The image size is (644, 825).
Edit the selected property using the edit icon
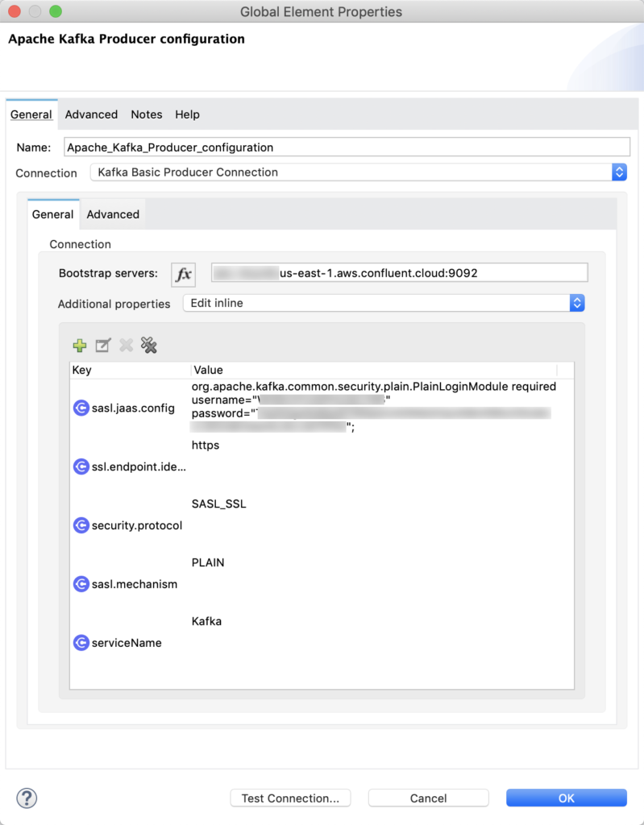[x=102, y=345]
